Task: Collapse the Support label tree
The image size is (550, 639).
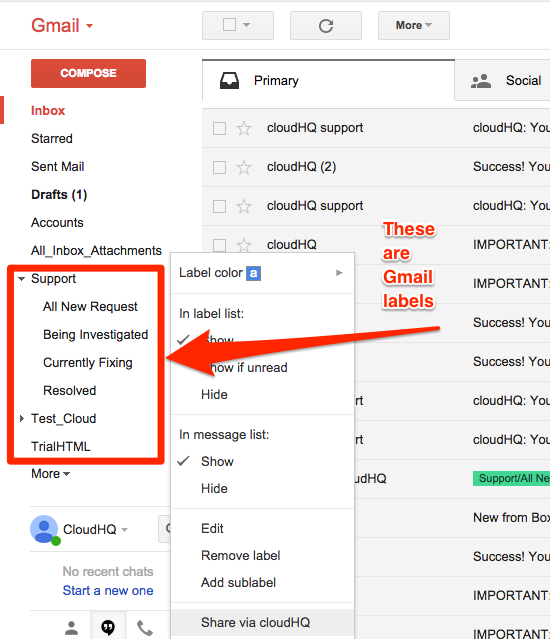Action: 22,279
